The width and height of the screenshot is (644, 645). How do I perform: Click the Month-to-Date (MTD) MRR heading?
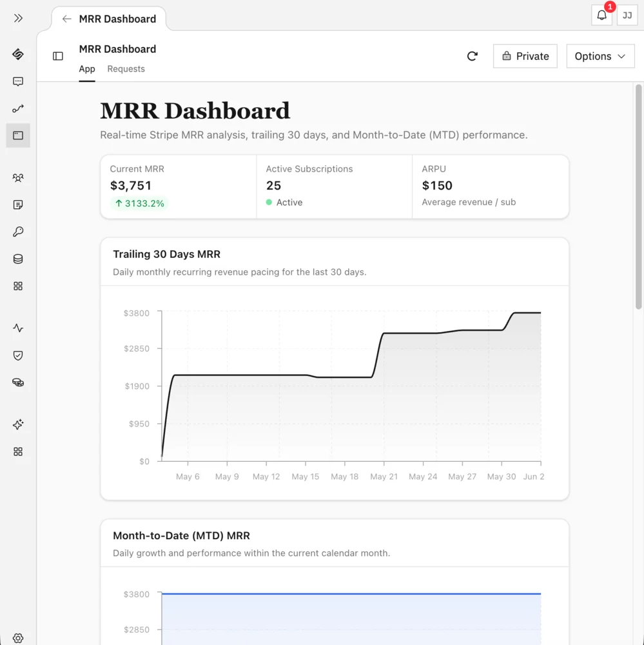pos(181,535)
